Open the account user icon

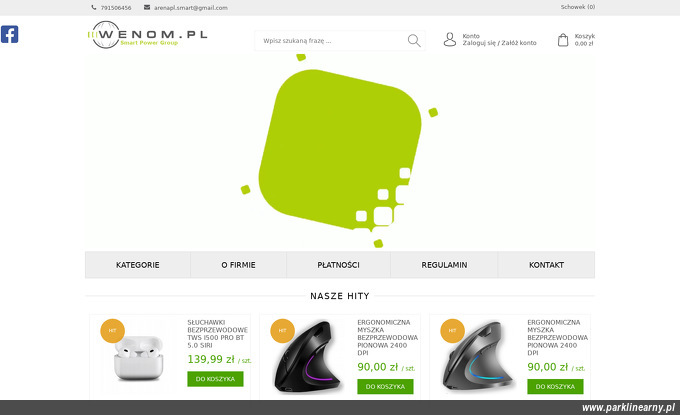[450, 39]
